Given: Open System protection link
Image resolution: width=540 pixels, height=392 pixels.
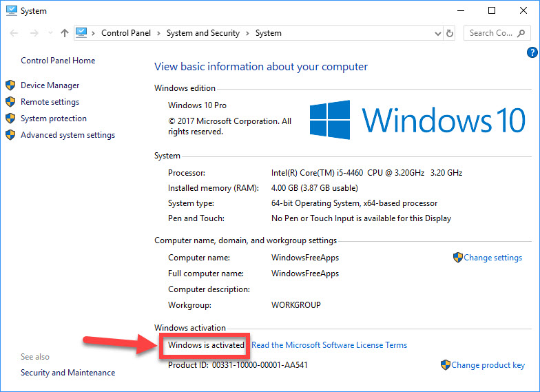Looking at the screenshot, I should tap(54, 118).
